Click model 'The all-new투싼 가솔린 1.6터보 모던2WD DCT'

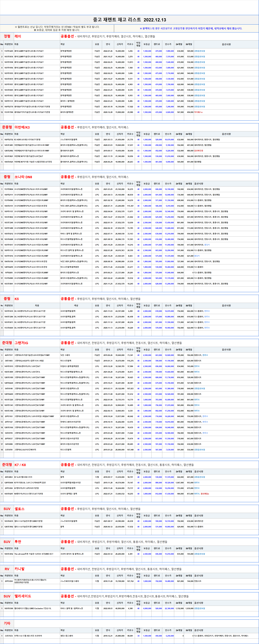coord(34,554)
